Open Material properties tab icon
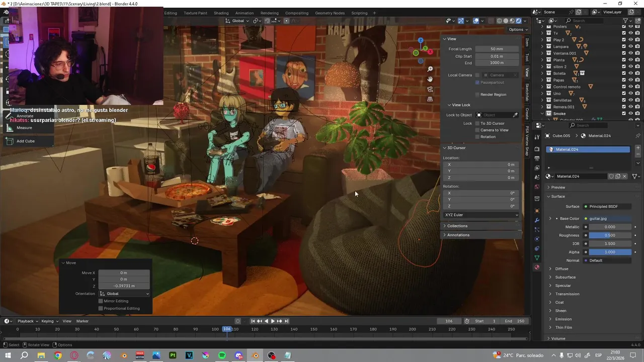644x362 pixels. (537, 267)
